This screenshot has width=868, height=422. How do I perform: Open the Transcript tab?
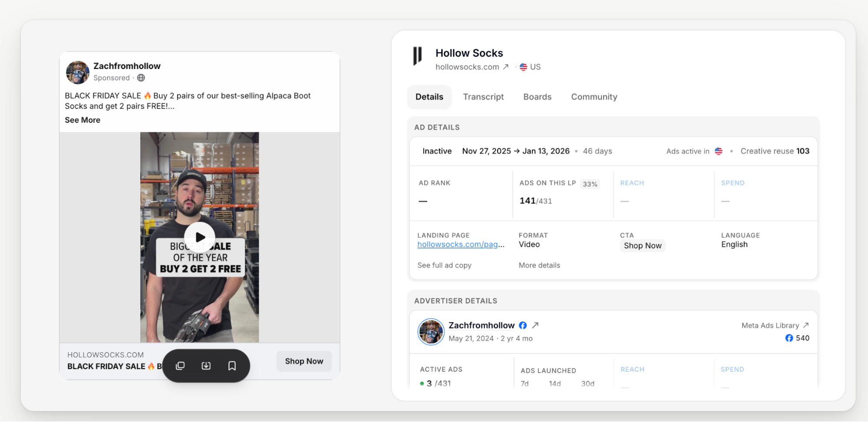click(483, 97)
